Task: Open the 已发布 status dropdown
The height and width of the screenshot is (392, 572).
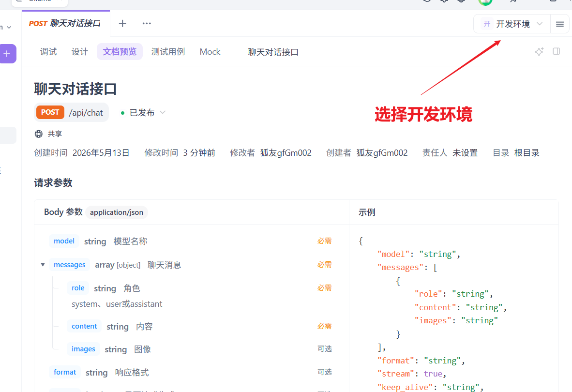Action: 143,113
